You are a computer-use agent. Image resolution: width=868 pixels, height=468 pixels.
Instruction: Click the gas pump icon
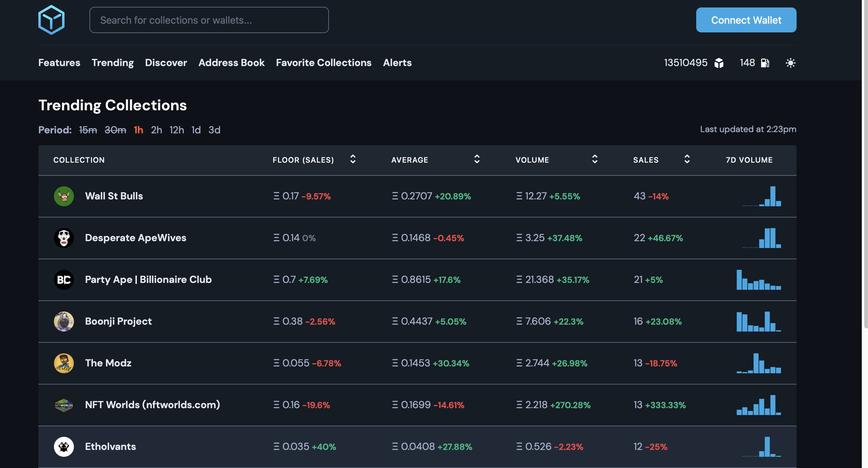(765, 63)
